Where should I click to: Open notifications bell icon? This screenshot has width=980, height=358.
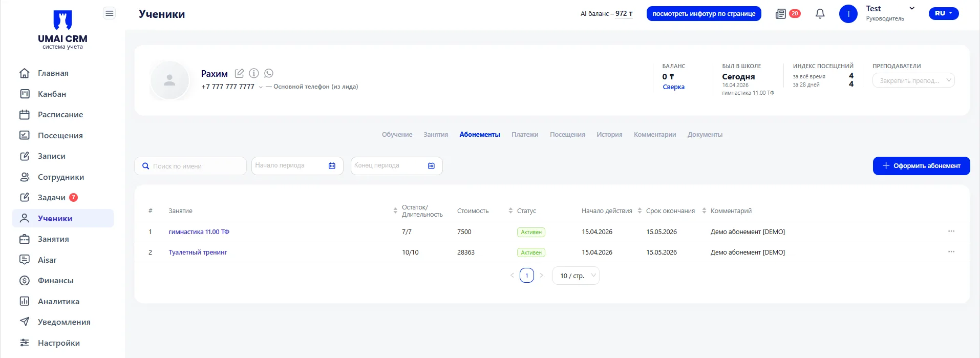point(820,14)
